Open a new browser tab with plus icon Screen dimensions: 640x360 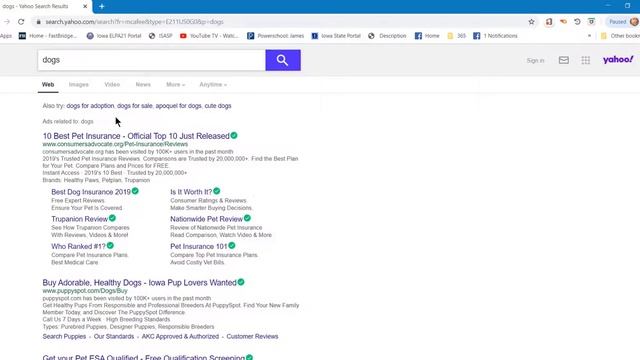pos(102,7)
